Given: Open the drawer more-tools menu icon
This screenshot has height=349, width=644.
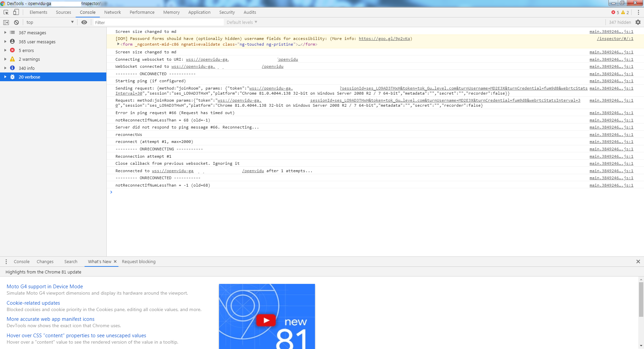Looking at the screenshot, I should (6, 262).
